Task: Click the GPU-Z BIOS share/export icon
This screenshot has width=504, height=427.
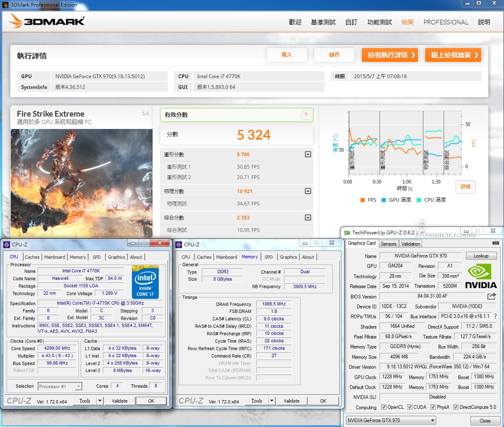Action: tap(492, 296)
